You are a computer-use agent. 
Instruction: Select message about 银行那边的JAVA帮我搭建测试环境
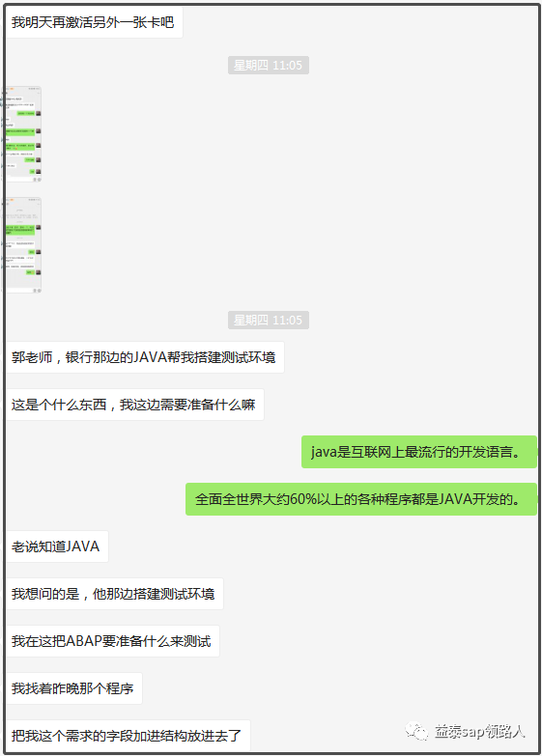(x=145, y=357)
